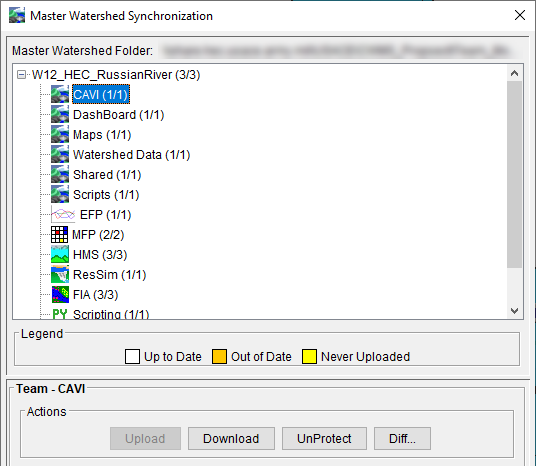This screenshot has height=466, width=536.
Task: Click the DashBoard folder icon
Action: (x=60, y=115)
